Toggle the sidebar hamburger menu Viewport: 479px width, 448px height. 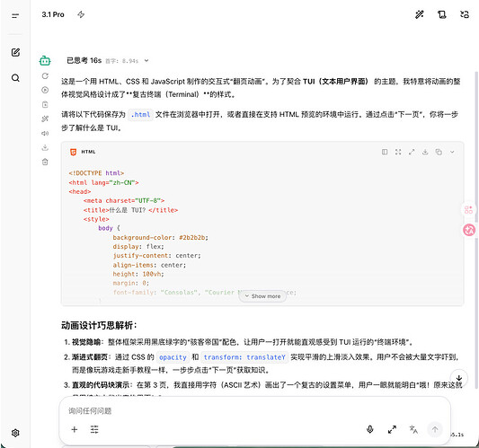(x=15, y=15)
